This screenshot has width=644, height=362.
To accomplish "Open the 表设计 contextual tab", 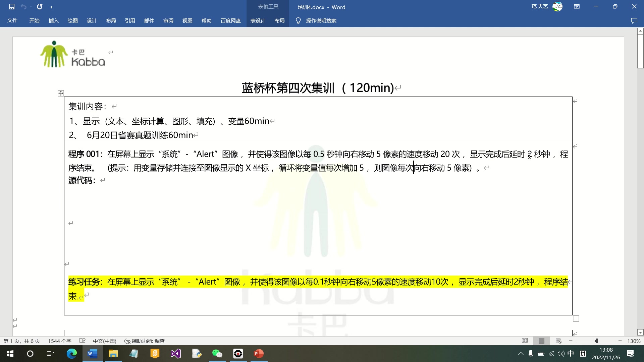I will 258,20.
